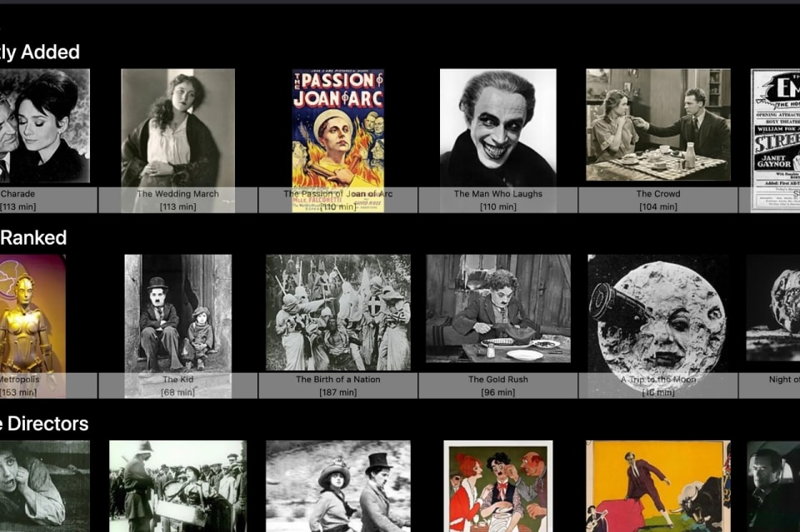Click the Directors section heading
This screenshot has width=800, height=532.
44,424
